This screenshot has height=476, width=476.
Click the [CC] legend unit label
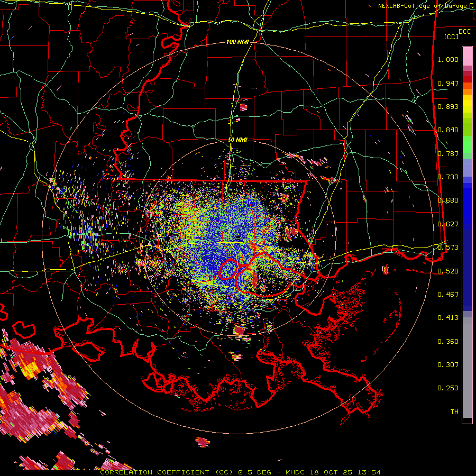pyautogui.click(x=452, y=36)
